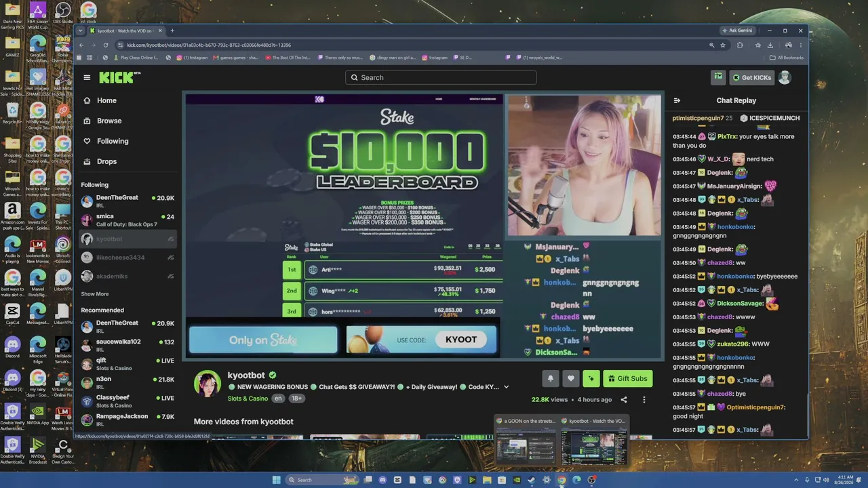This screenshot has height=488, width=868.
Task: Click the Gift Subs button
Action: [x=628, y=379]
